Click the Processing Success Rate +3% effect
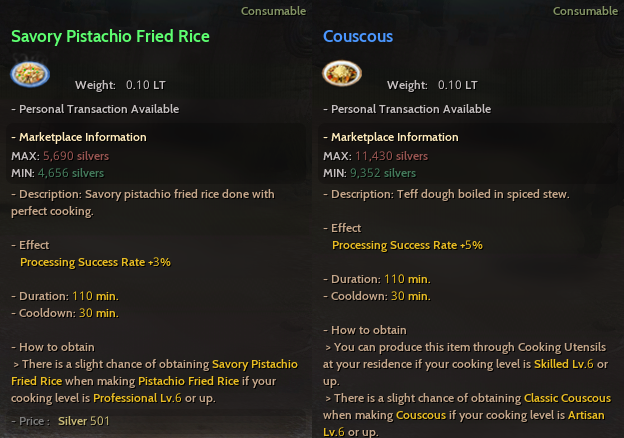 pos(95,262)
